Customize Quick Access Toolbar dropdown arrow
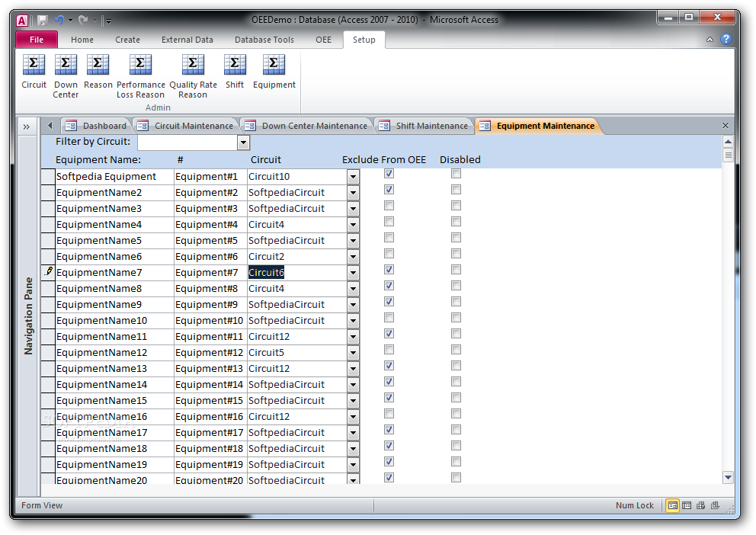This screenshot has height=535, width=756. pos(108,21)
